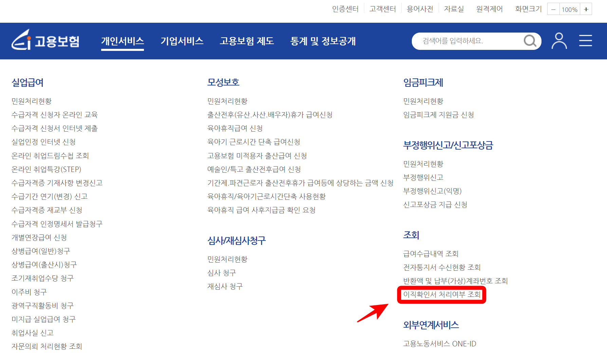Open 수급자격증 기재사항 변경신고

pos(57,183)
